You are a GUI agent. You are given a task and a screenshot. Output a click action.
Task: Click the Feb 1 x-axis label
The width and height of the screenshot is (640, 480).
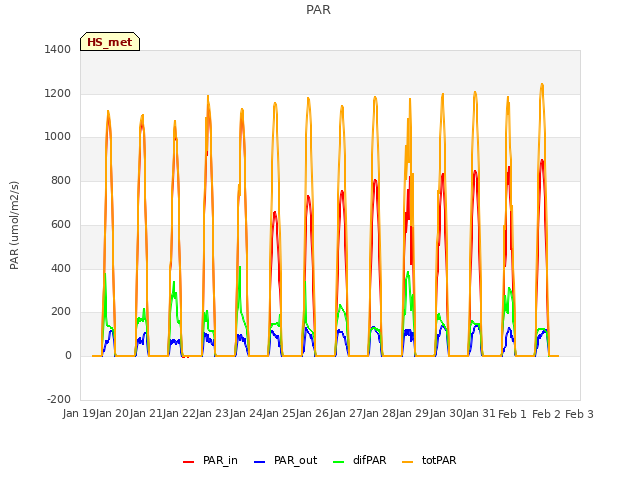[x=513, y=414]
